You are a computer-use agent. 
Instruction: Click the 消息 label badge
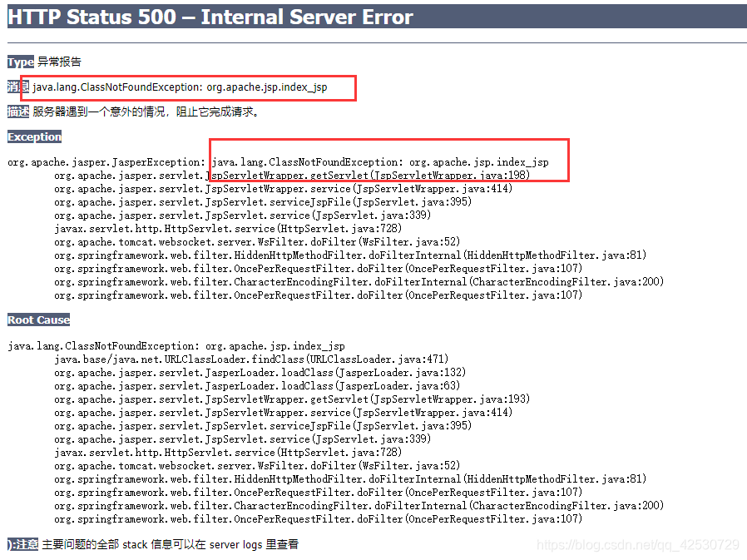(x=20, y=87)
